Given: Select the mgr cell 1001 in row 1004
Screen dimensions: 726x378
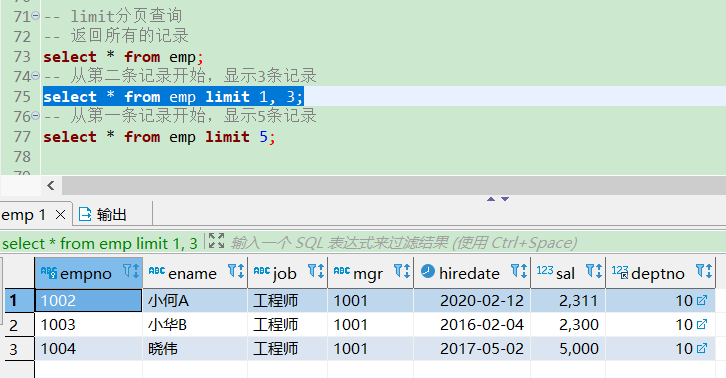Looking at the screenshot, I should (x=370, y=349).
